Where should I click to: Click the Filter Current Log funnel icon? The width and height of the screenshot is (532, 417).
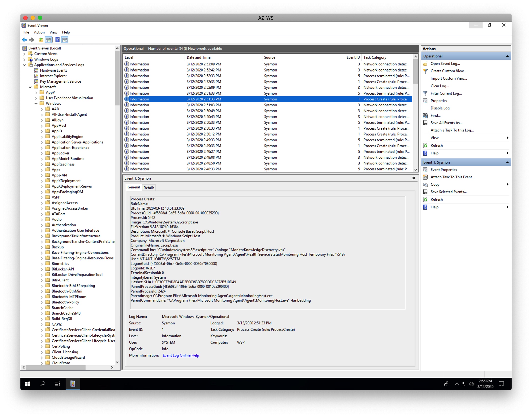pyautogui.click(x=425, y=93)
